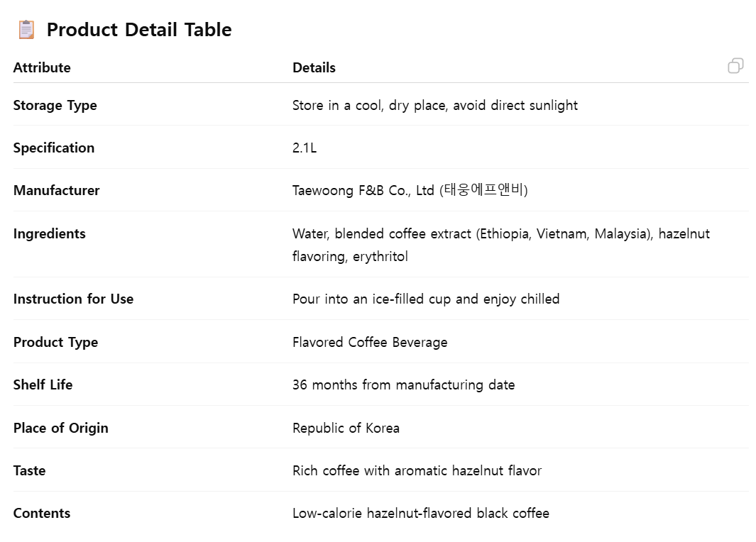Select the Low-calorie hazelnut-flavored black coffee text
This screenshot has width=756, height=542.
pyautogui.click(x=420, y=513)
